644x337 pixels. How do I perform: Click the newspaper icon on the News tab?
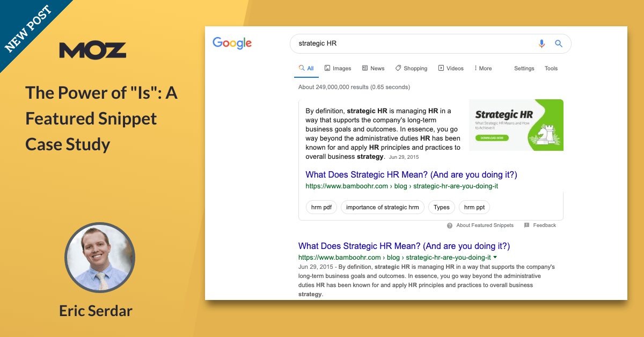(364, 68)
